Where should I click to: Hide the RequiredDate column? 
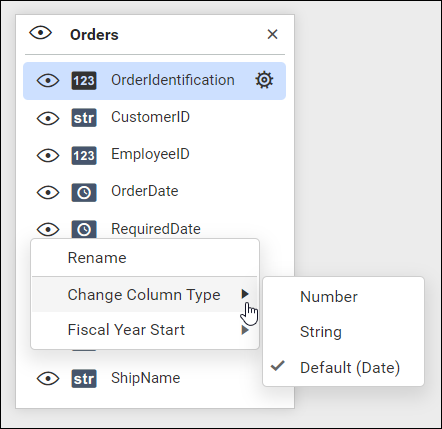click(48, 229)
